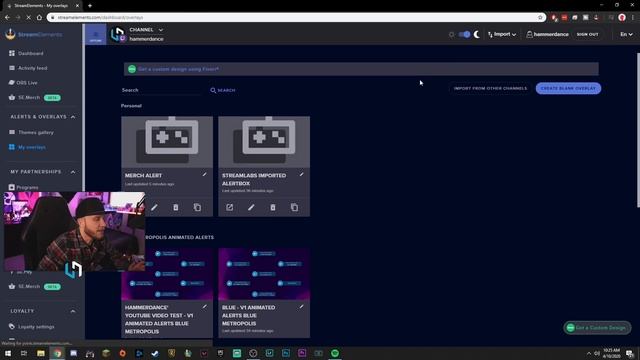Image resolution: width=640 pixels, height=360 pixels.
Task: Delete Streamlabs Imported Alertbox overlay
Action: [273, 207]
